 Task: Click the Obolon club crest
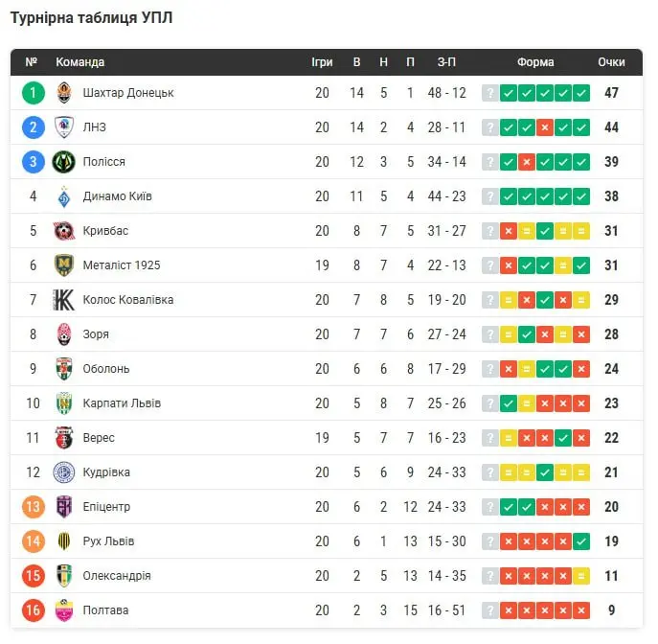click(64, 369)
